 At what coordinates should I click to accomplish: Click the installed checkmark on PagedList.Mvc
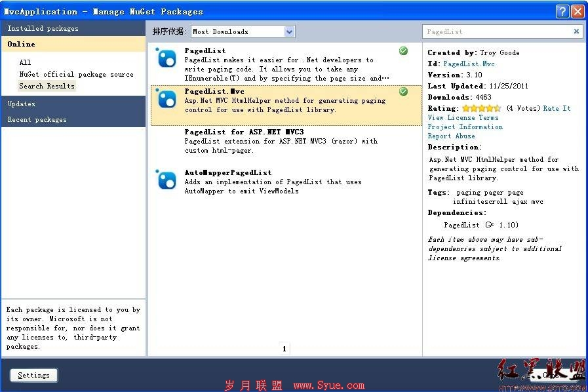(404, 91)
